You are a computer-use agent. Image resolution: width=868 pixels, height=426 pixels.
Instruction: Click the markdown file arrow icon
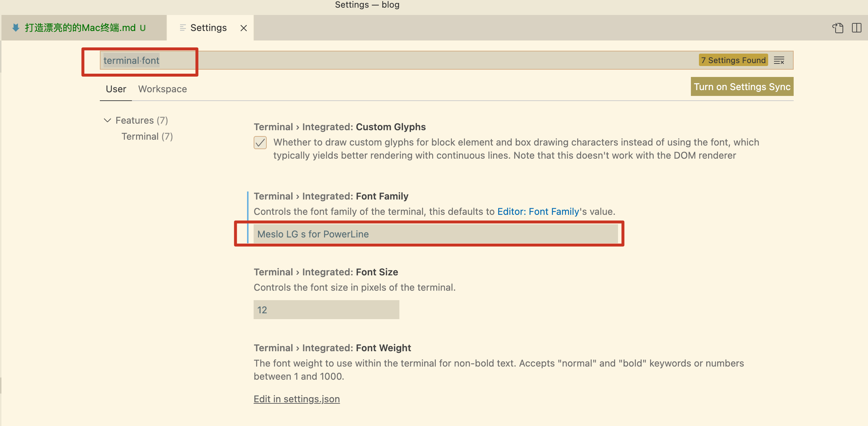[16, 28]
